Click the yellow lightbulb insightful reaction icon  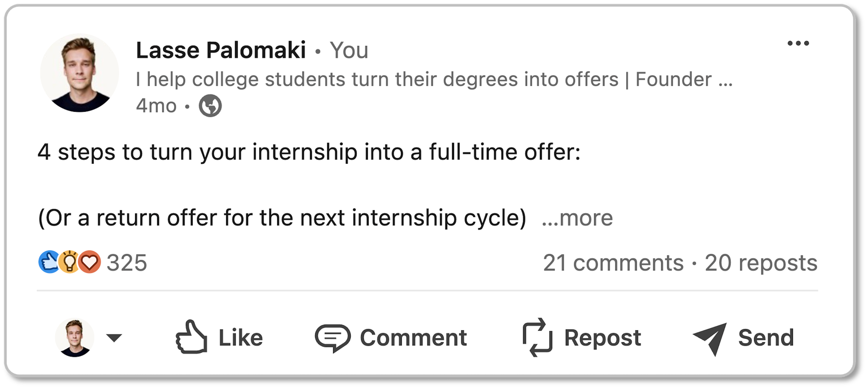(69, 262)
